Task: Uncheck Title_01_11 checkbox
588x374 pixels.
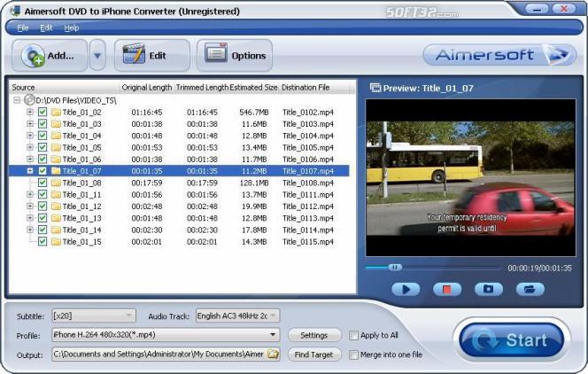Action: click(x=43, y=194)
